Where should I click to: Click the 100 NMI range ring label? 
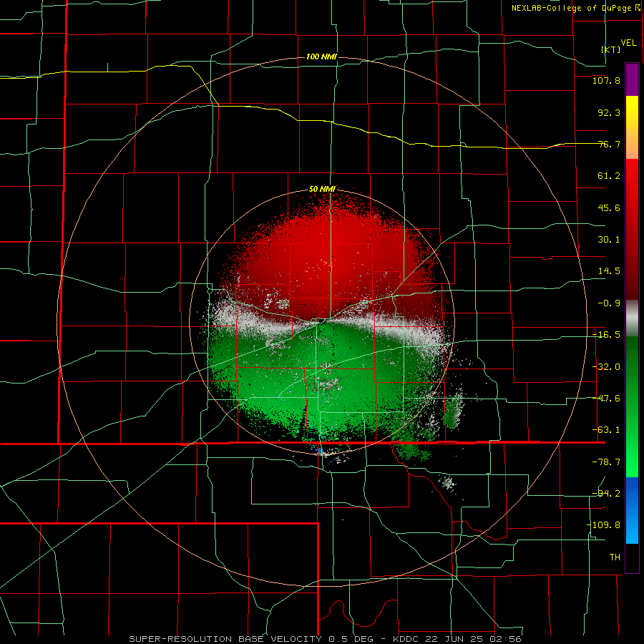tap(321, 57)
